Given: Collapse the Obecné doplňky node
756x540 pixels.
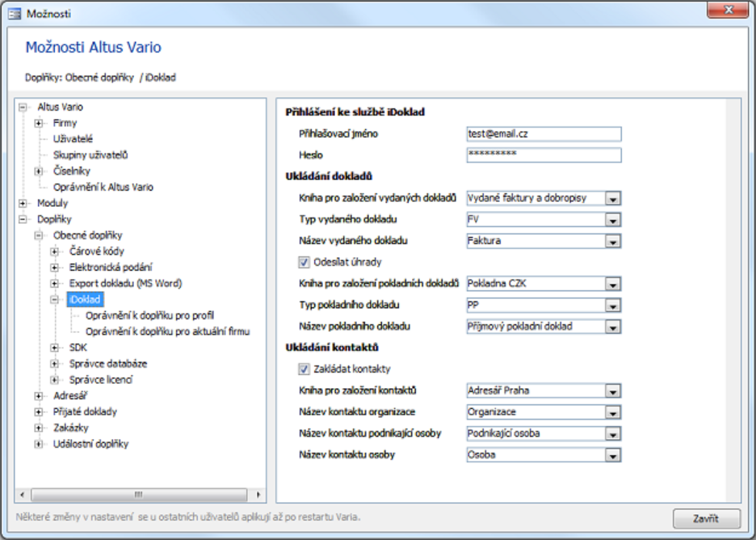Looking at the screenshot, I should pyautogui.click(x=39, y=235).
